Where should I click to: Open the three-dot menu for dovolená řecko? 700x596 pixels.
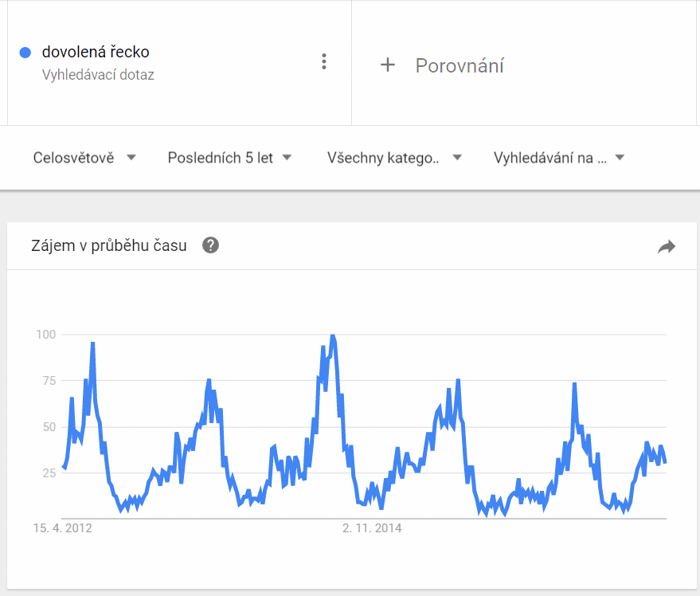click(323, 62)
